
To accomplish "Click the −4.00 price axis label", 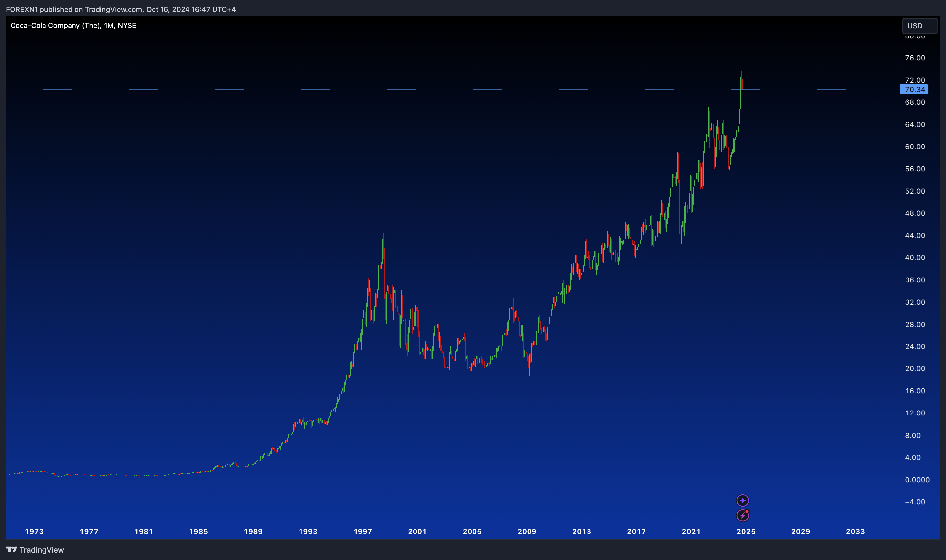I will (x=915, y=502).
